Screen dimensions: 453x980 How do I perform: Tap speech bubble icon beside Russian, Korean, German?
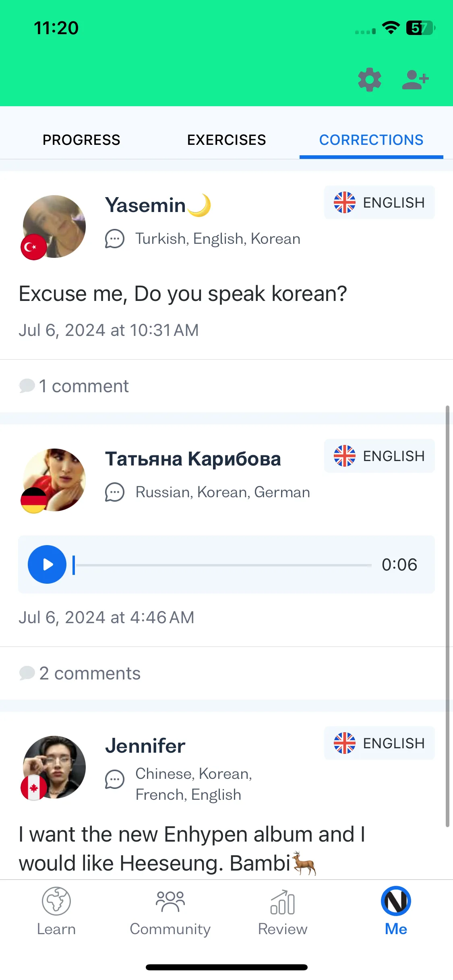click(115, 492)
